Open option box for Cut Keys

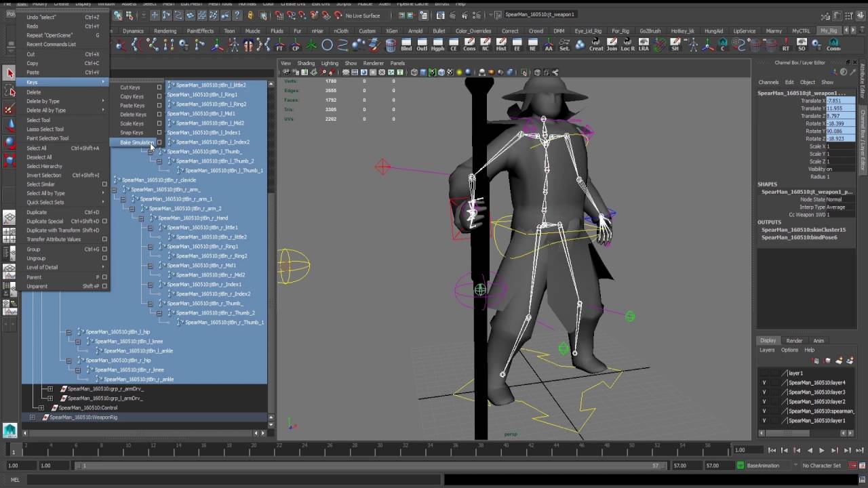pyautogui.click(x=159, y=87)
